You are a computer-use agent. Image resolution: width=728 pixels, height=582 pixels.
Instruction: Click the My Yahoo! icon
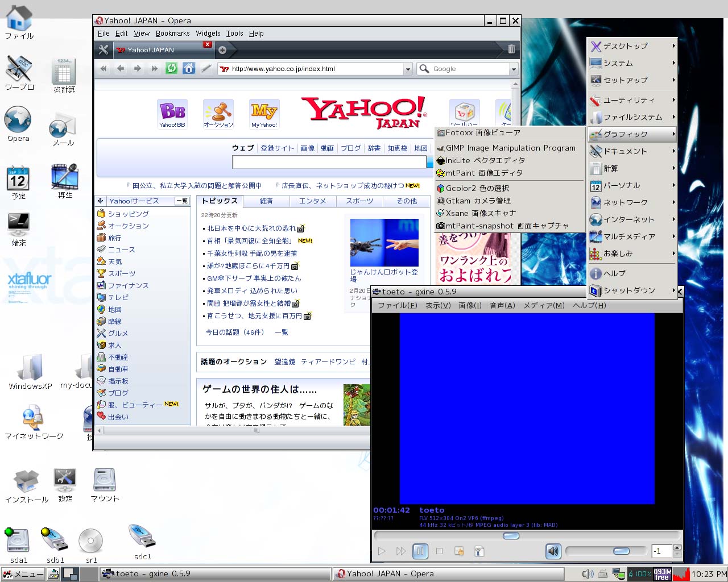tap(264, 113)
